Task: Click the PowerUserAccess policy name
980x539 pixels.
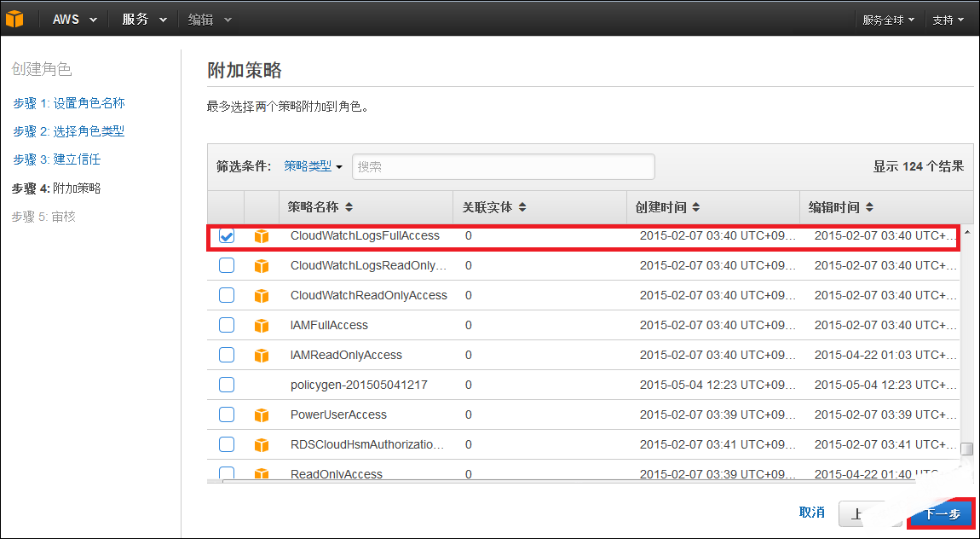Action: click(339, 414)
